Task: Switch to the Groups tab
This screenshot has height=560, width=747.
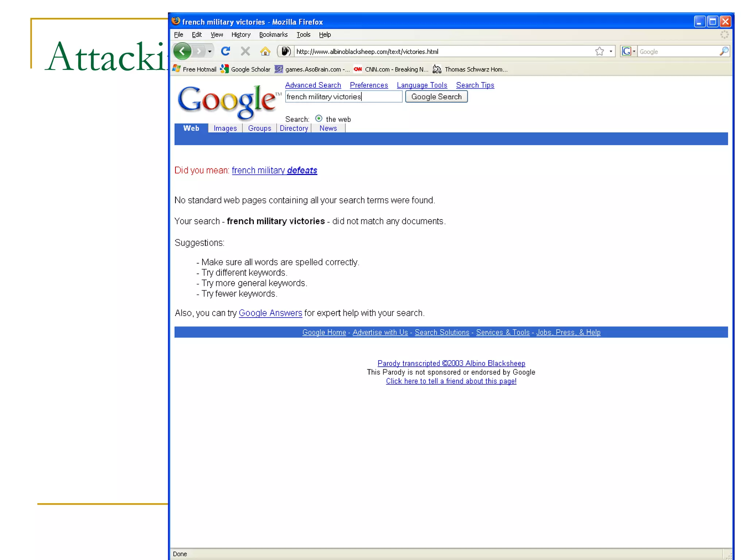Action: pyautogui.click(x=260, y=128)
